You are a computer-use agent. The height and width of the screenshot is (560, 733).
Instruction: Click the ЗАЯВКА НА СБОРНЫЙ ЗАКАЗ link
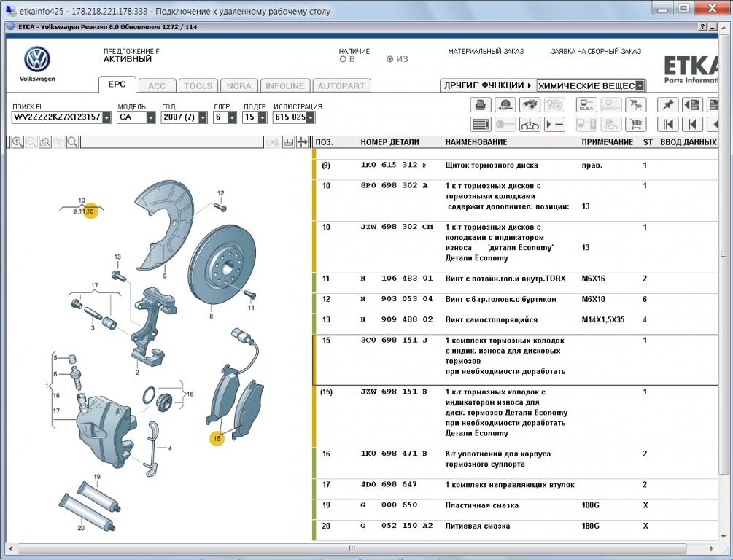[596, 52]
